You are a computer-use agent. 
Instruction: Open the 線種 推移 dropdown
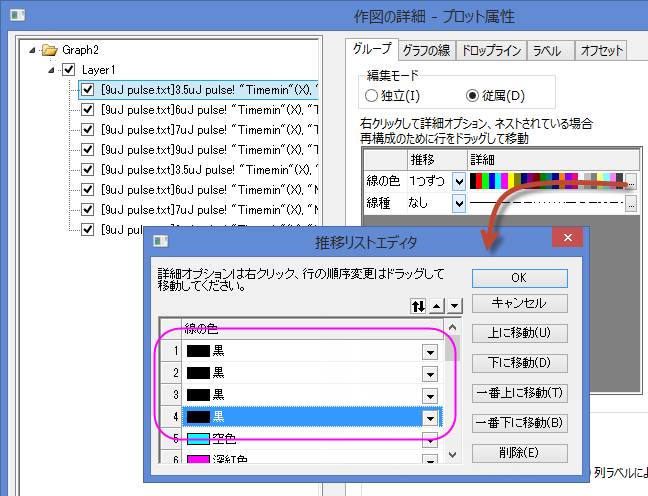click(459, 203)
